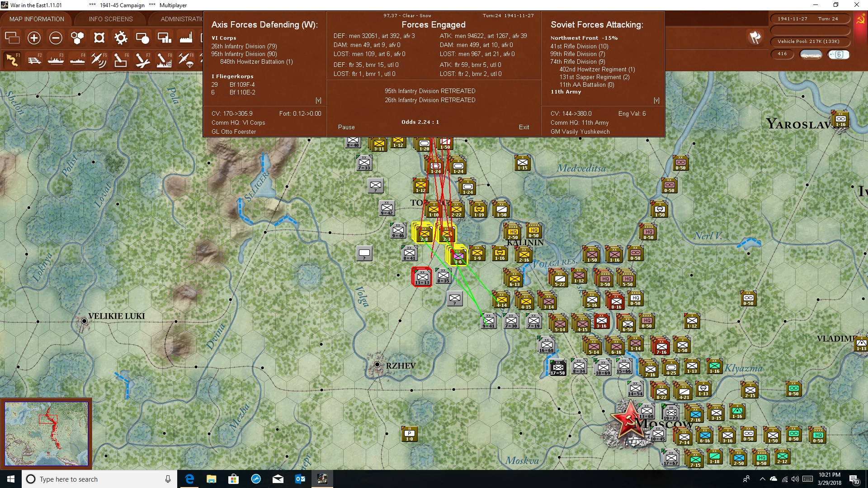This screenshot has height=488, width=868.
Task: Switch to F6 Bomb Unit mode
Action: click(x=121, y=60)
